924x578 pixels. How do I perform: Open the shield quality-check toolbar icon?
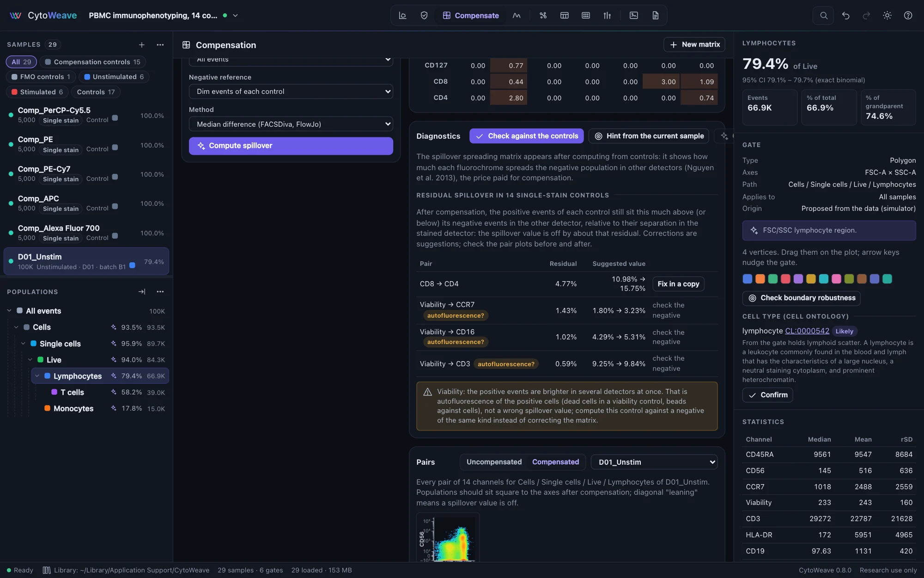click(x=424, y=15)
